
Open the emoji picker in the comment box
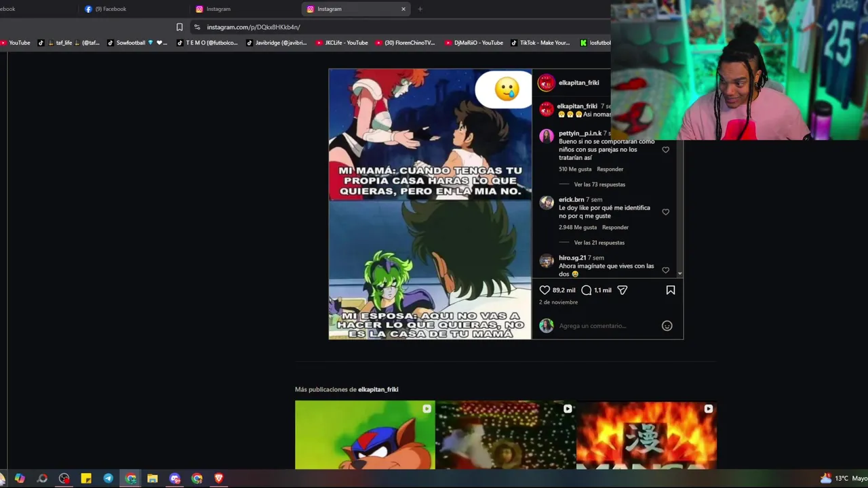[667, 326]
